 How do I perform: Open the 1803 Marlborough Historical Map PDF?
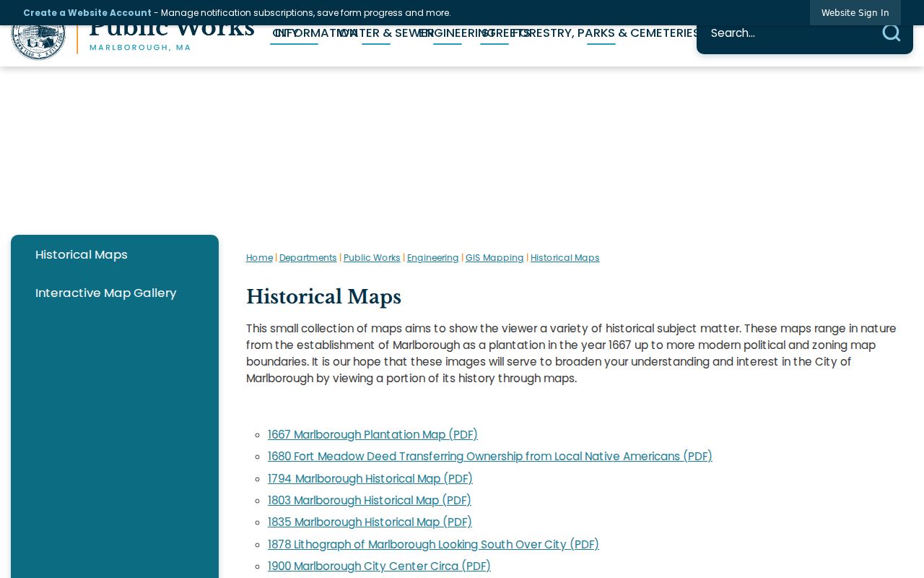(370, 500)
